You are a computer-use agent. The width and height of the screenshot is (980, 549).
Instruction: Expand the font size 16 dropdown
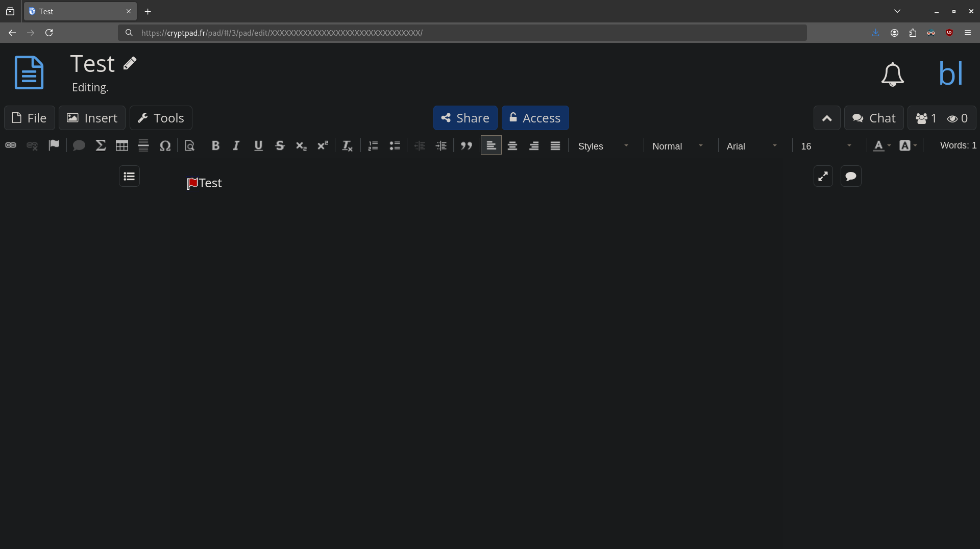click(x=825, y=146)
